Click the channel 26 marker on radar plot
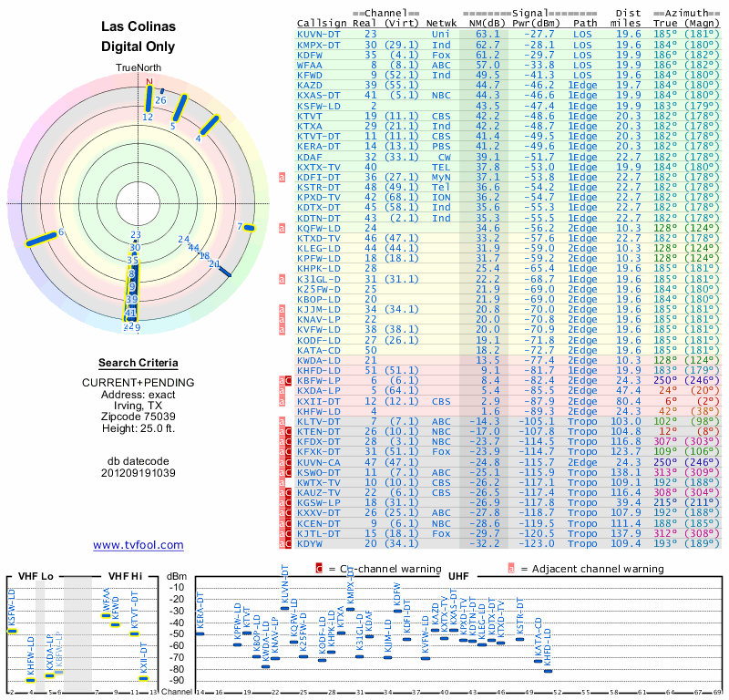The width and height of the screenshot is (729, 700). click(162, 91)
